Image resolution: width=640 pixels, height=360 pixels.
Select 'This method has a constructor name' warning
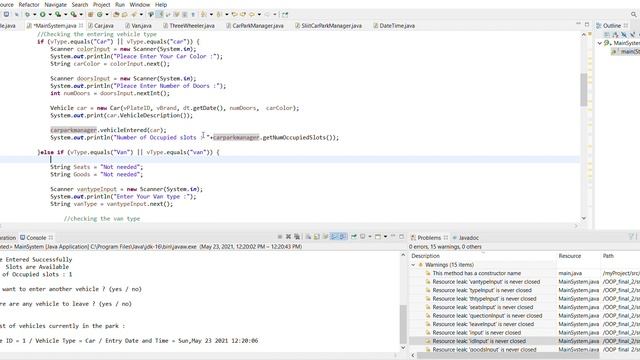(477, 273)
